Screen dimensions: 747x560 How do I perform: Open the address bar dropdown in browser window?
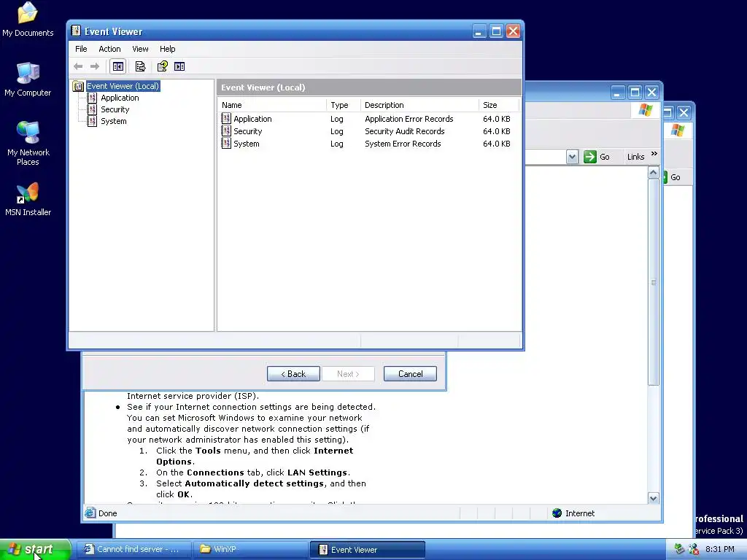pos(572,157)
